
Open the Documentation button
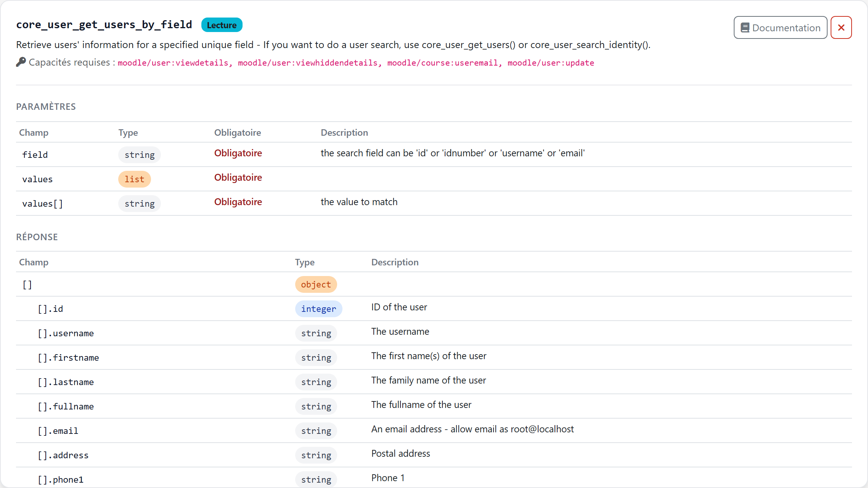tap(780, 27)
